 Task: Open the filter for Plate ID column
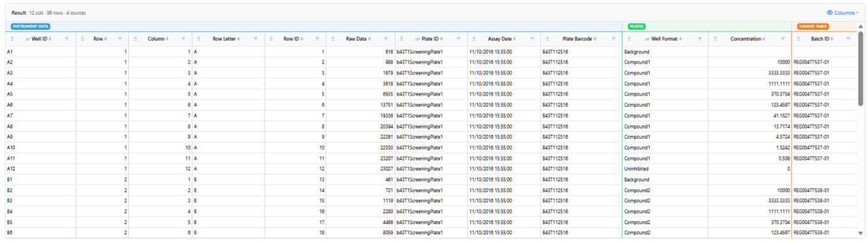(x=458, y=39)
